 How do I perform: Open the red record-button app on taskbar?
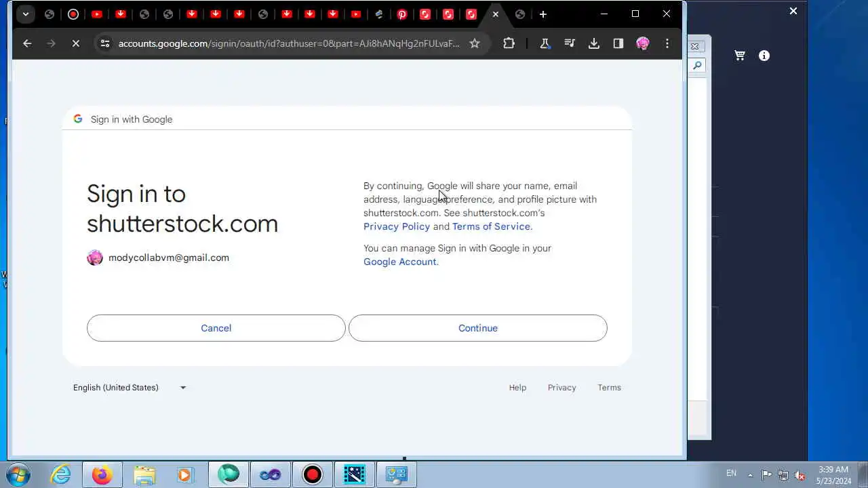pos(312,474)
